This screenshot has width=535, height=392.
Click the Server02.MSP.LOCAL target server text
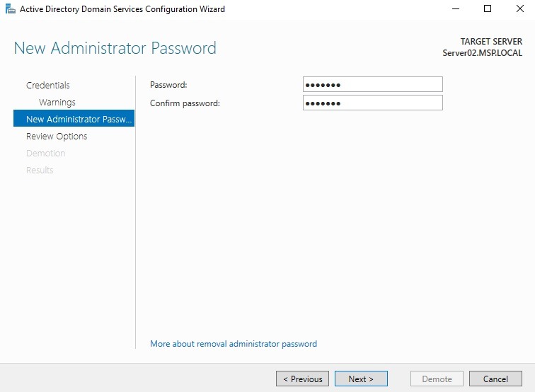[x=482, y=53]
